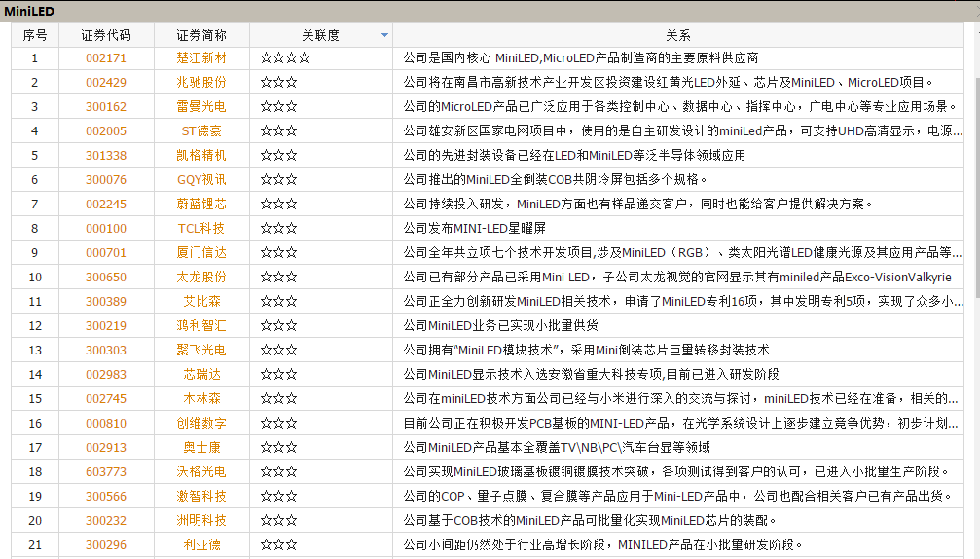Open stock name 创维数字
The image size is (980, 559).
click(x=201, y=424)
